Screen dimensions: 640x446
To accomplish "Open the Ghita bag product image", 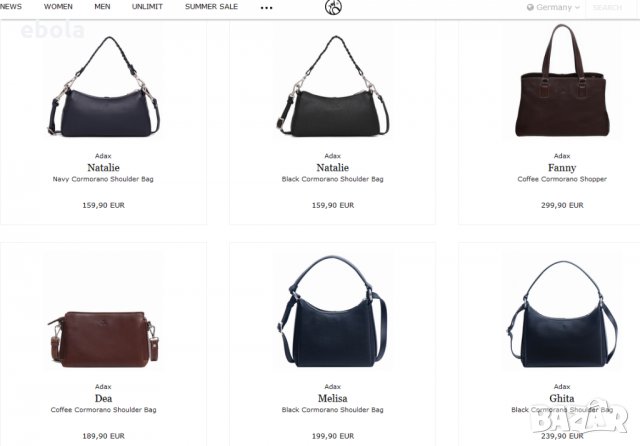I will 562,314.
